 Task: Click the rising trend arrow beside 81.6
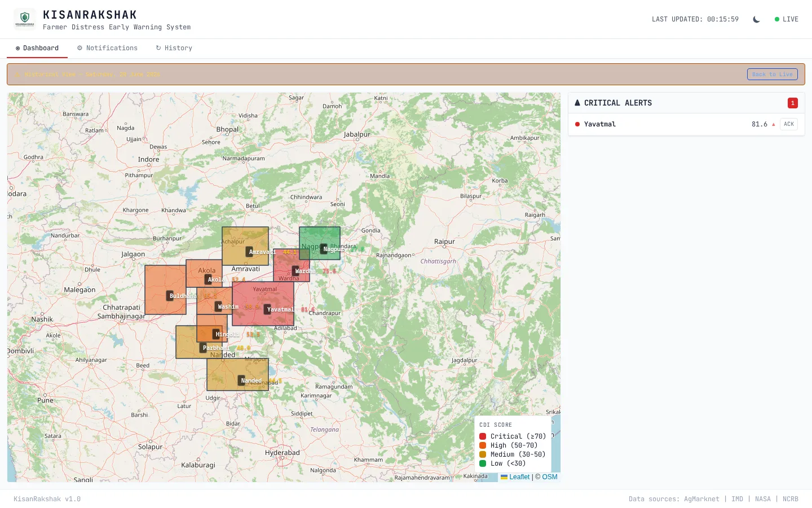(774, 124)
